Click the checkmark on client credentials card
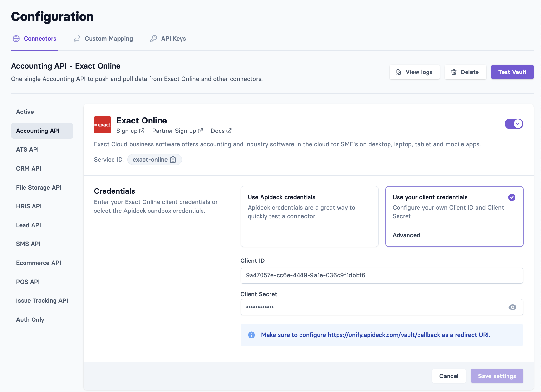541x392 pixels. point(512,197)
